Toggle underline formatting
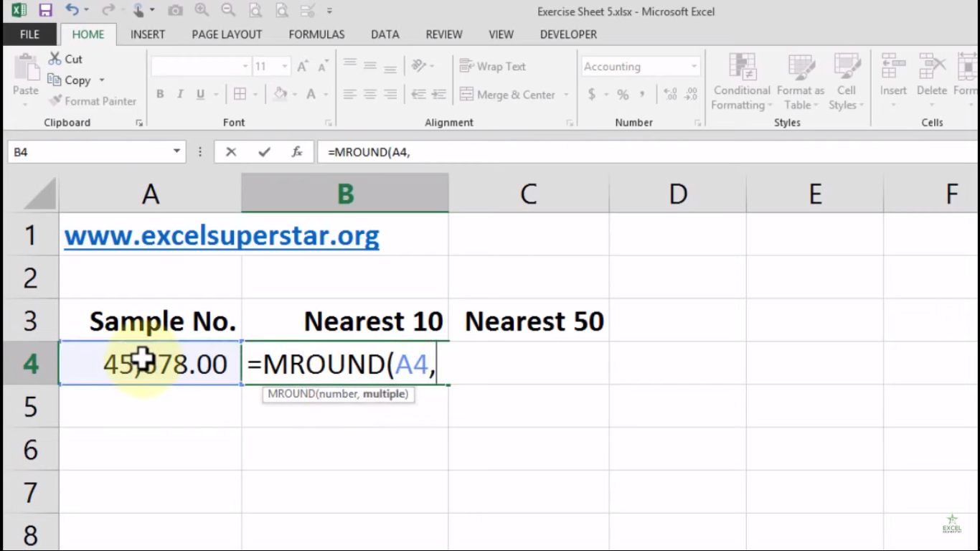This screenshot has height=551, width=980. click(x=200, y=94)
